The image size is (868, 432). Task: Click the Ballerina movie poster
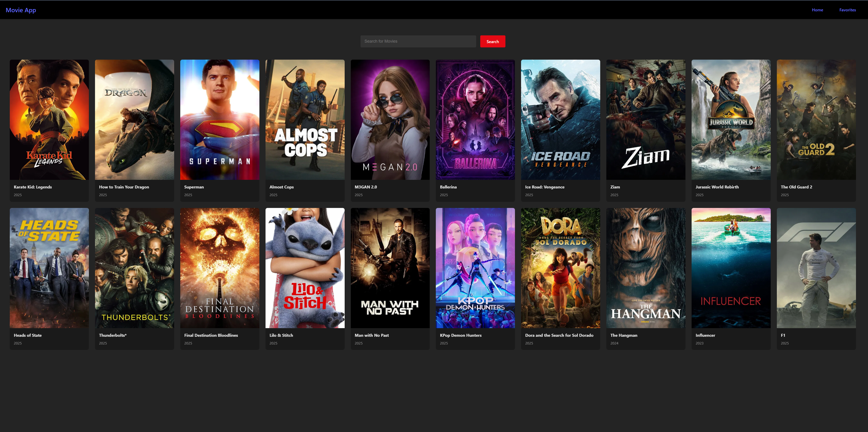click(475, 120)
